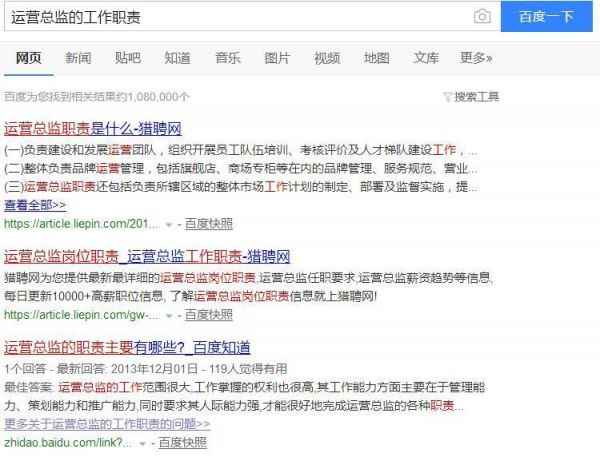Viewport: 600px width, 457px height.
Task: Open the https://article.liepin.com/gw-... URL
Action: 82,315
